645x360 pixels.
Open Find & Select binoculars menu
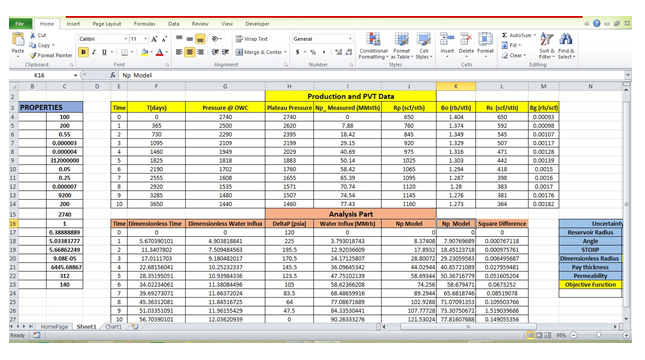(x=566, y=46)
